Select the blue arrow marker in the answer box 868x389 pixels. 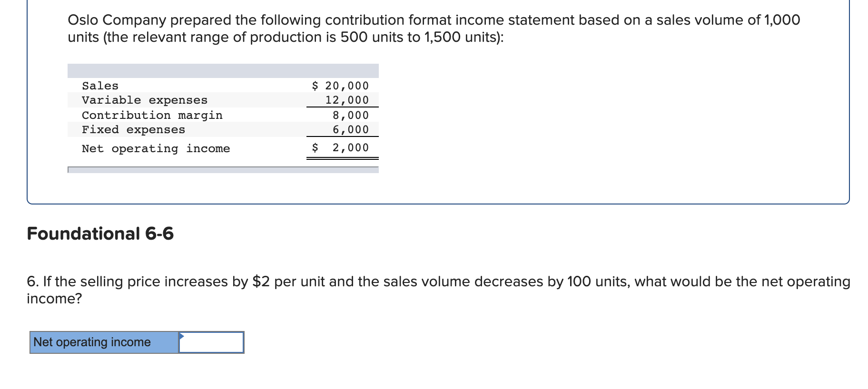(x=181, y=336)
